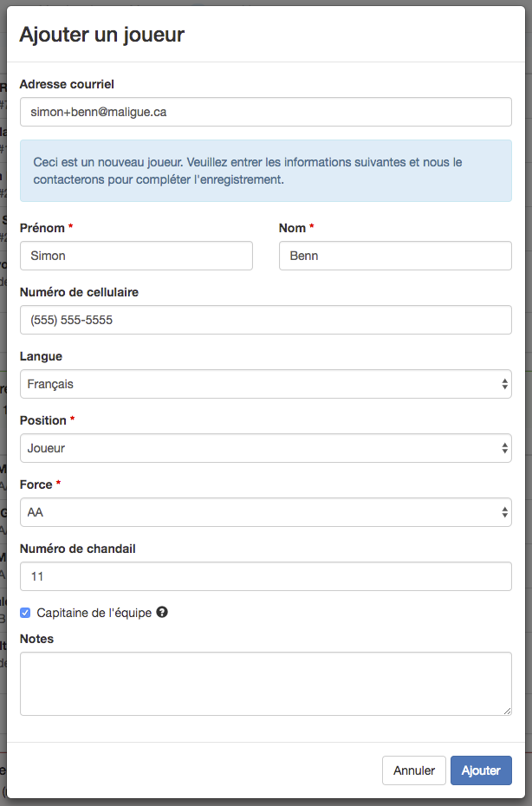The image size is (532, 806).
Task: Click the Ajouter button
Action: pyautogui.click(x=481, y=770)
